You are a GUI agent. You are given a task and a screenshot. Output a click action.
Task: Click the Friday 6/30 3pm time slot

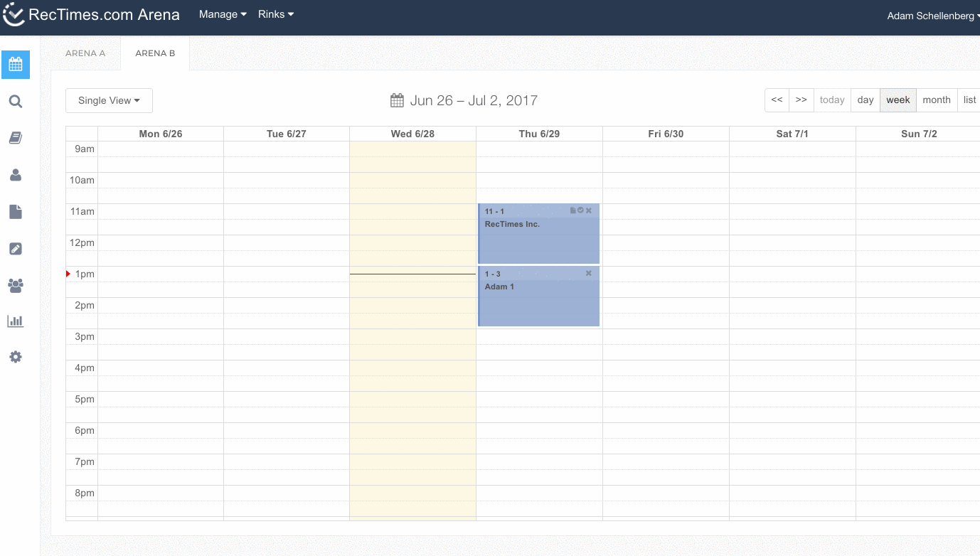pos(666,336)
